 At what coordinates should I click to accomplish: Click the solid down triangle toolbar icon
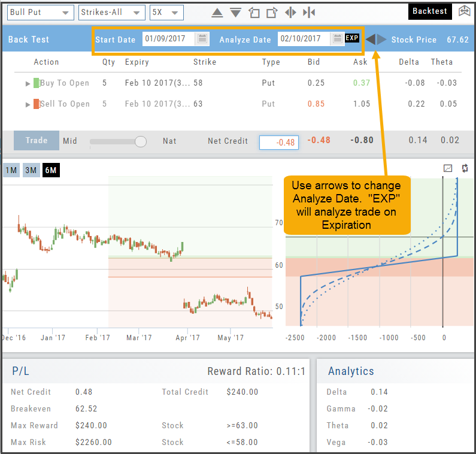(x=235, y=13)
